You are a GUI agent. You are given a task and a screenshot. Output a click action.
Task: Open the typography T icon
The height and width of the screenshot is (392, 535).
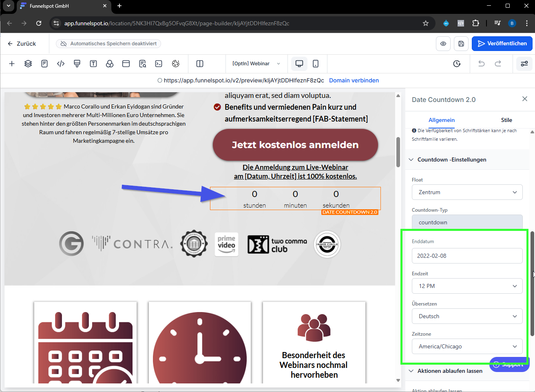click(93, 64)
